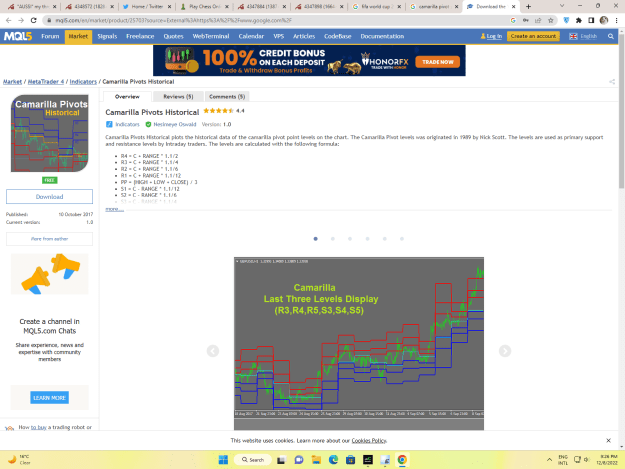This screenshot has width=625, height=469.
Task: Open Forum in the top navigation
Action: 50,36
